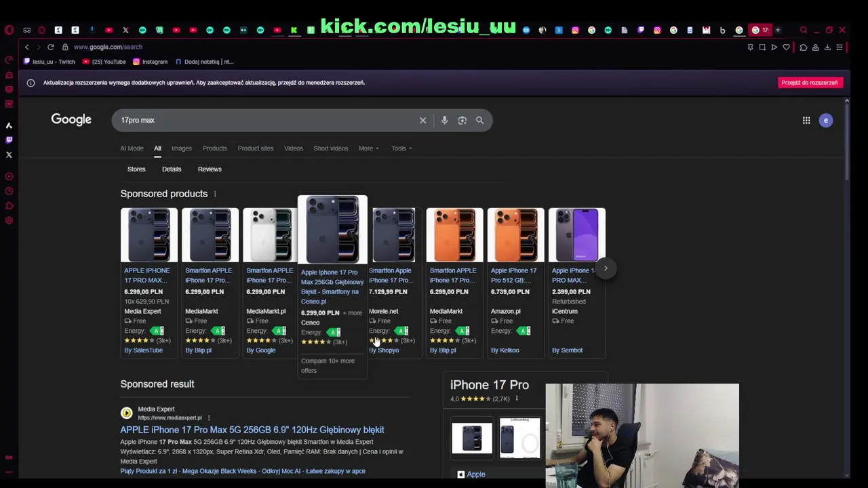Open iCentrum refurbished iPhone product image
The width and height of the screenshot is (868, 488).
pyautogui.click(x=576, y=235)
